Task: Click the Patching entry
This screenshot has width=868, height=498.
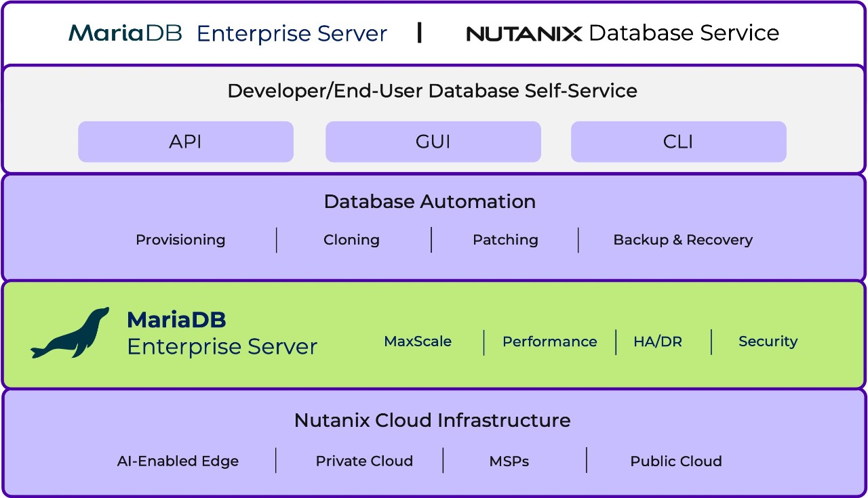Action: [x=506, y=240]
